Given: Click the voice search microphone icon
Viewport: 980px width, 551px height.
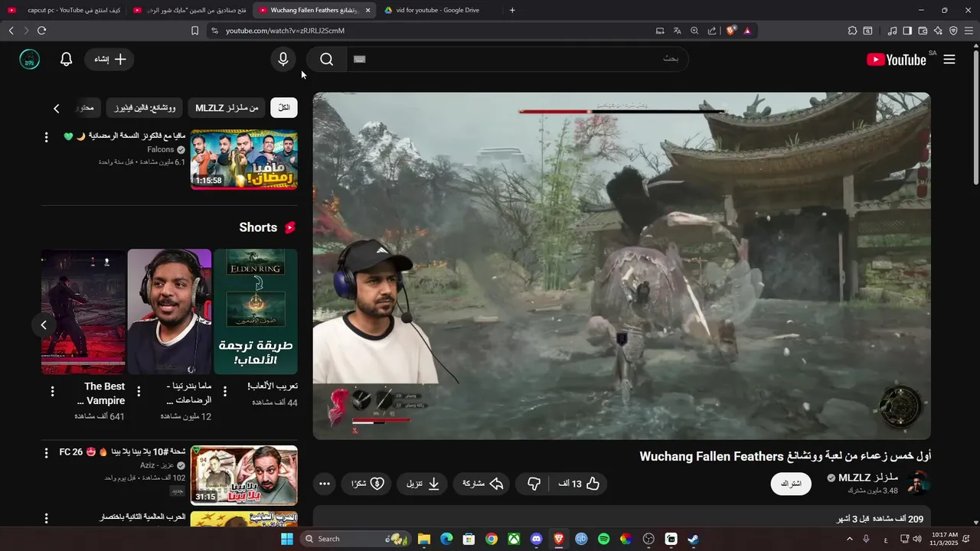Looking at the screenshot, I should coord(283,59).
